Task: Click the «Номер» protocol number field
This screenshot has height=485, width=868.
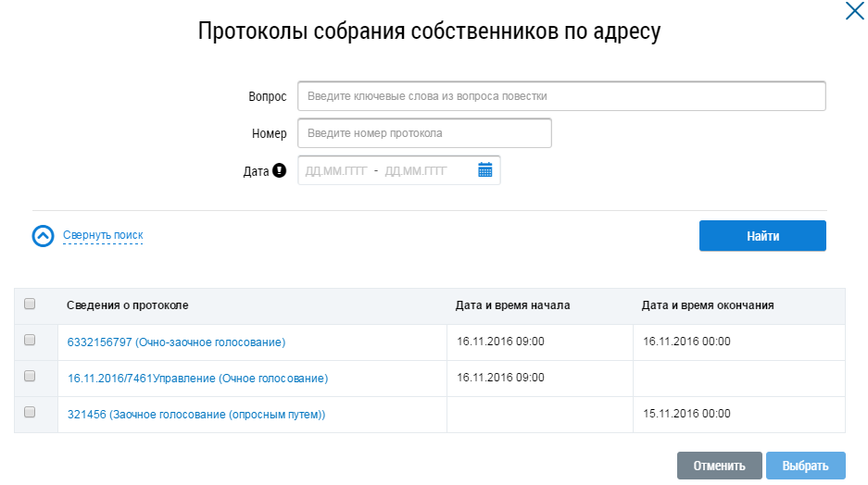Action: point(424,133)
